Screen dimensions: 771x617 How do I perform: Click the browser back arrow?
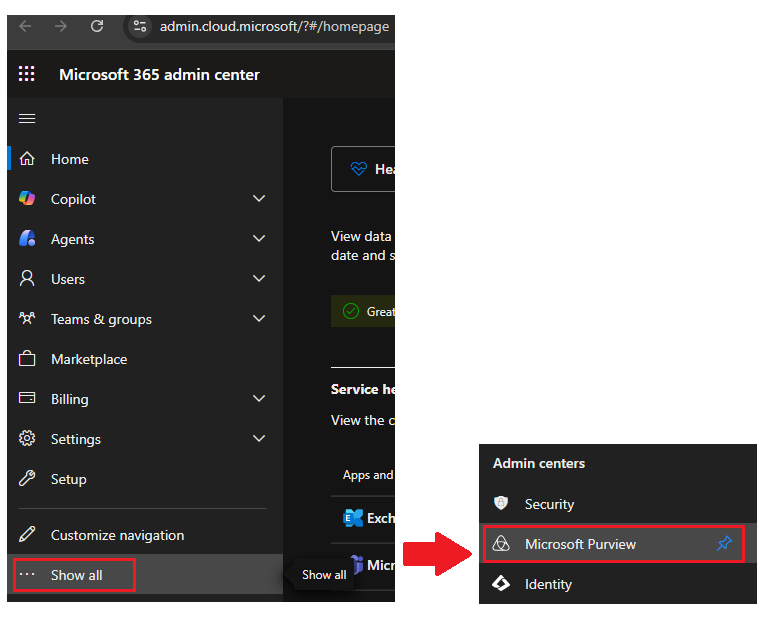[x=25, y=26]
